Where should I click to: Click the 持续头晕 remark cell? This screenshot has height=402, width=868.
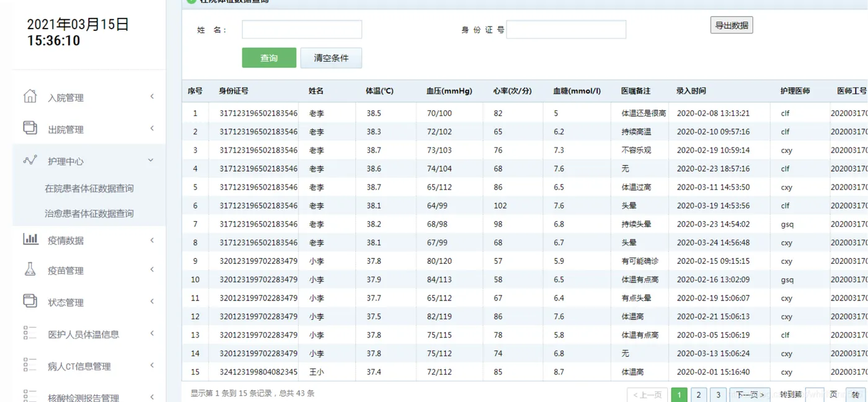click(636, 224)
